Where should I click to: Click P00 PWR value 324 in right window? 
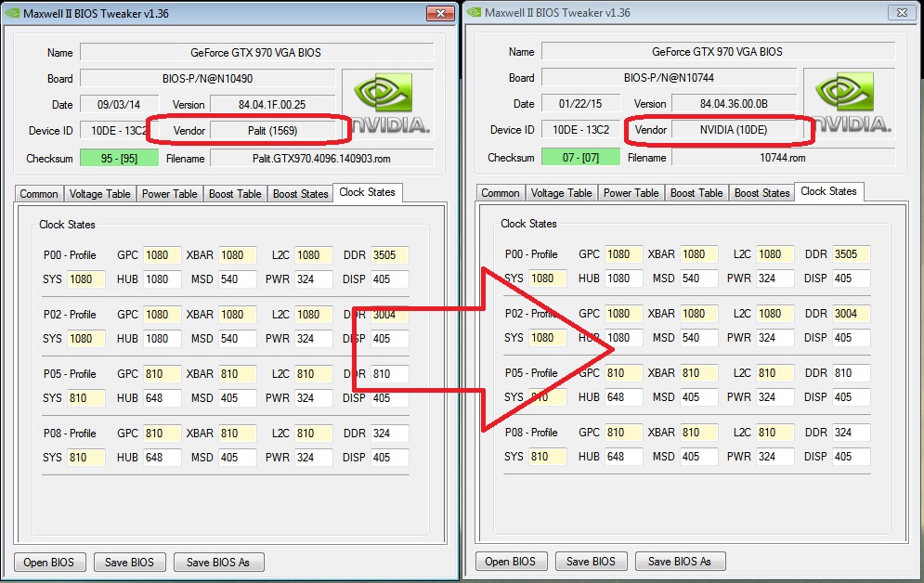[x=774, y=278]
